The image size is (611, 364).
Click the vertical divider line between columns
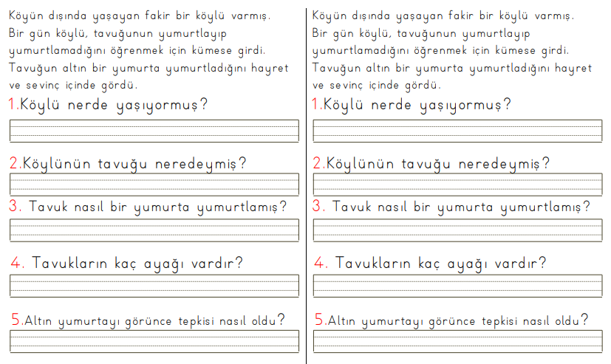point(306,185)
